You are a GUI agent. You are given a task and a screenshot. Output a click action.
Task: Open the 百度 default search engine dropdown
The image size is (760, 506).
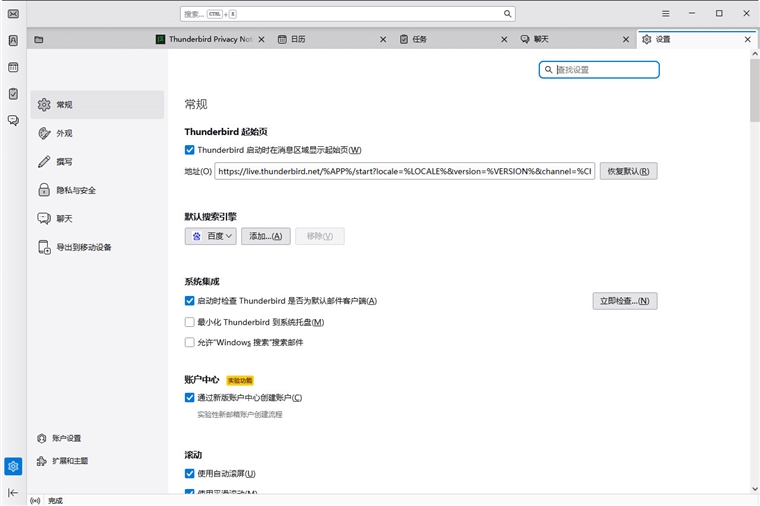[x=210, y=237]
